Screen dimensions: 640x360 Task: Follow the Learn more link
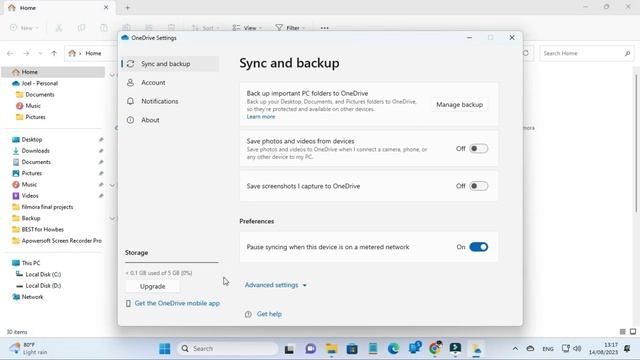[261, 117]
